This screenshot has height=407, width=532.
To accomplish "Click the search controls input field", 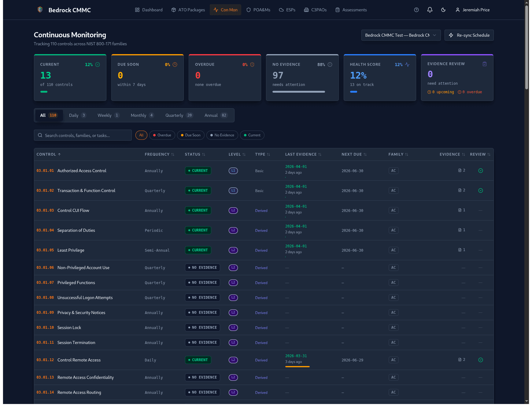I will pos(83,135).
